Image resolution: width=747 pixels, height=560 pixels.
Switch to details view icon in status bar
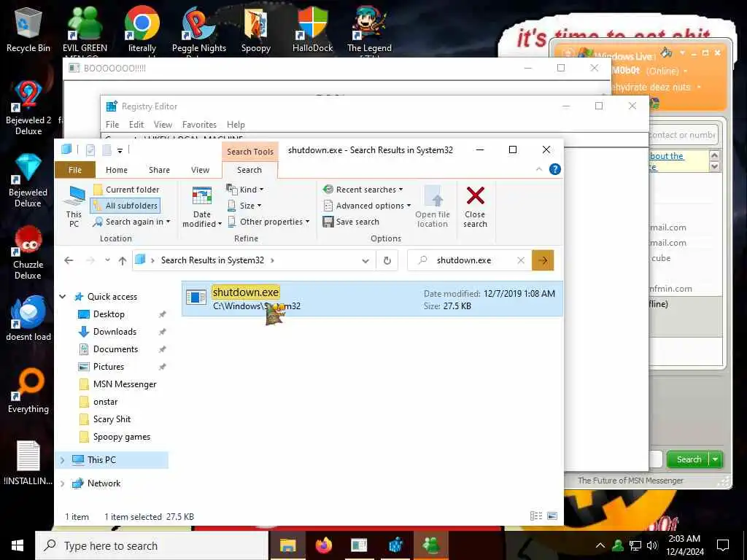click(536, 516)
